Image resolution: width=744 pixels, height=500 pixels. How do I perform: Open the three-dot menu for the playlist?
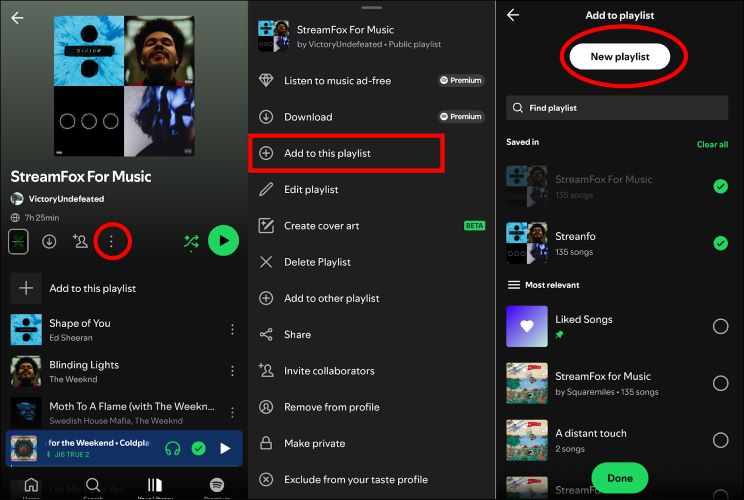(x=111, y=241)
